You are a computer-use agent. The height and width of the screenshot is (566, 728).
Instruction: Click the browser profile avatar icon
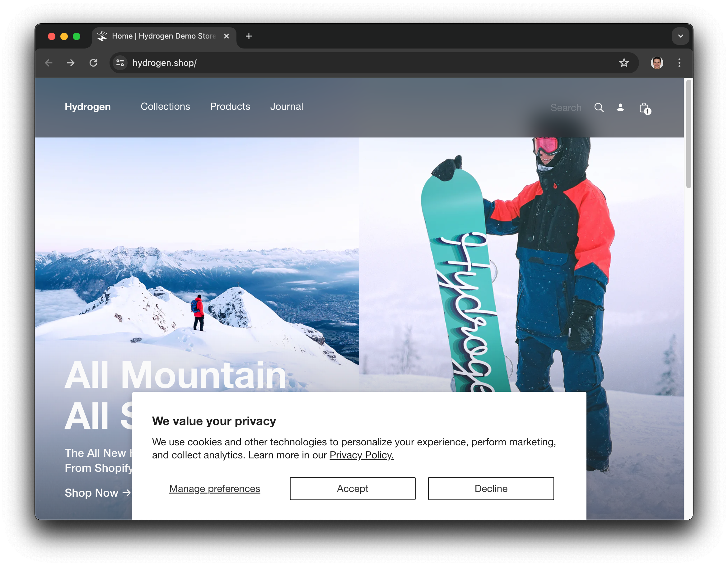[657, 62]
